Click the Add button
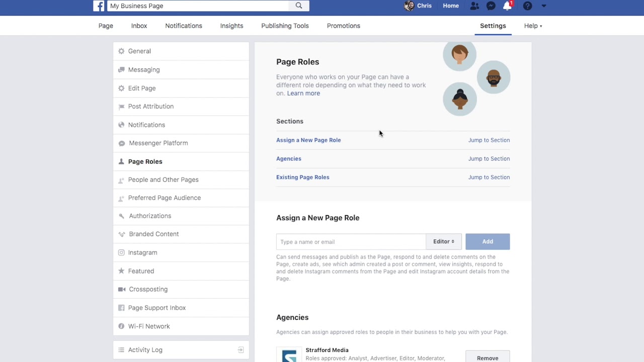Screen dimensions: 644x362 (488, 242)
